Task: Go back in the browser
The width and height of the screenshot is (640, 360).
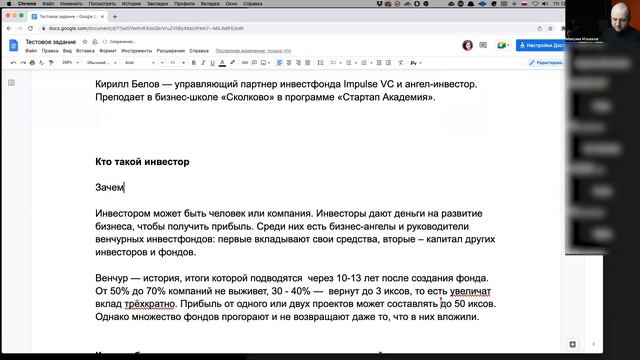Action: [x=9, y=29]
